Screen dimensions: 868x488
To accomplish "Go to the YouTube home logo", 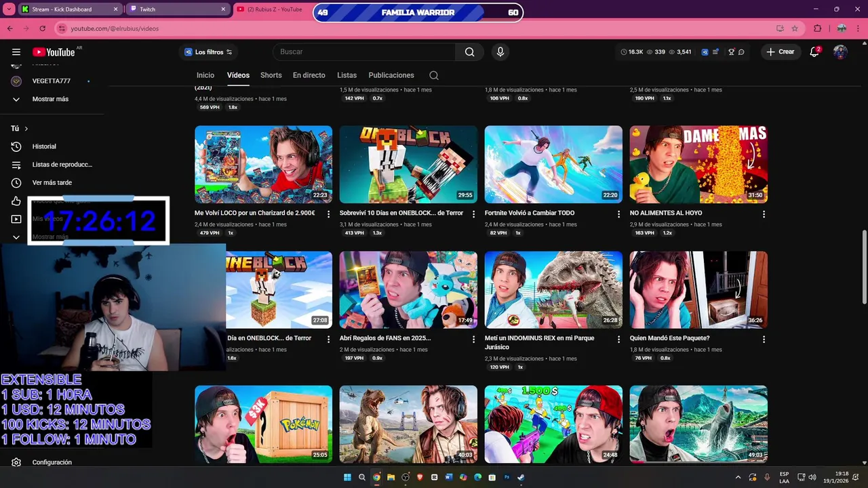I will click(x=54, y=52).
